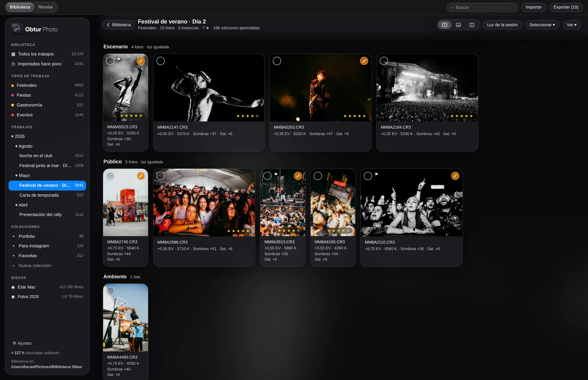The image size is (588, 380).
Task: Click the star rating on MM8A5263
Action: (x=355, y=116)
